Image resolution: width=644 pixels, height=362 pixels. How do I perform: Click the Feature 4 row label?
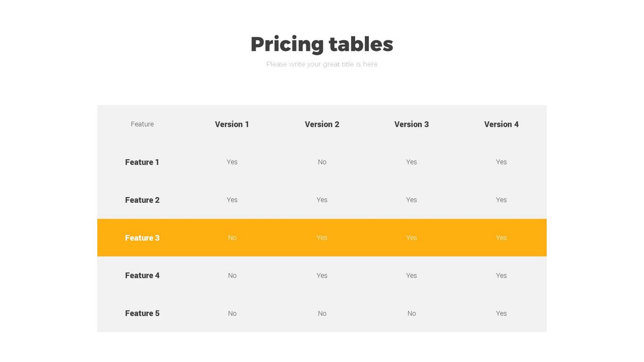142,276
